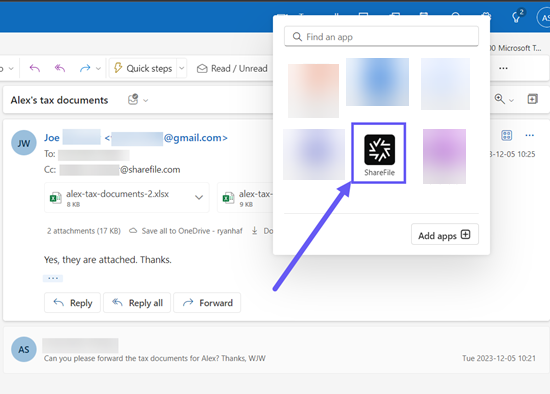Click the Zoom magnifier icon
Viewport: 550px width, 394px height.
499,99
